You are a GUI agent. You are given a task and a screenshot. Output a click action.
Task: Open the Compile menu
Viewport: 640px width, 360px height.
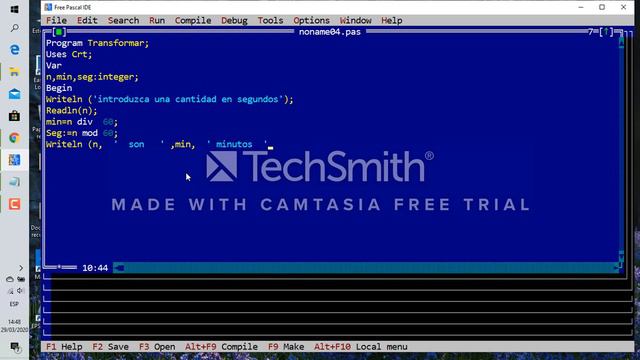coord(193,20)
